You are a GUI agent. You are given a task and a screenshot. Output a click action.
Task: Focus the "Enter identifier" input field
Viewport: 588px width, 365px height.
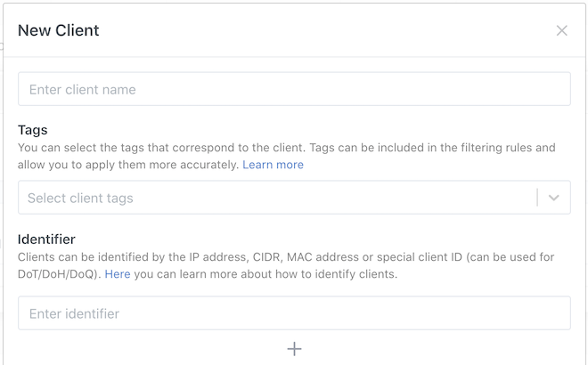coord(294,313)
